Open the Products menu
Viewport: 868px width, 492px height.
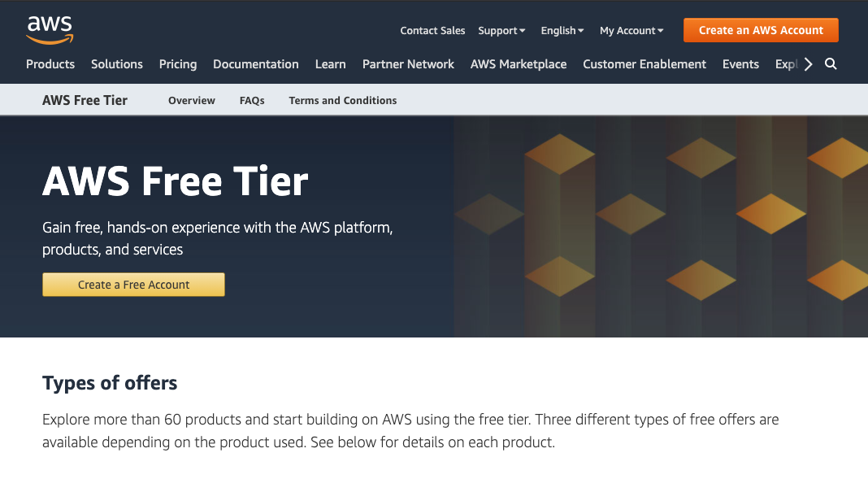click(x=50, y=64)
